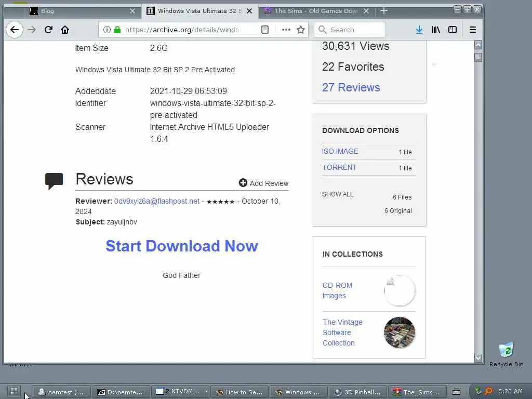Image resolution: width=532 pixels, height=399 pixels.
Task: Click the CD-ROM Images collection thumbnail
Action: tap(400, 290)
